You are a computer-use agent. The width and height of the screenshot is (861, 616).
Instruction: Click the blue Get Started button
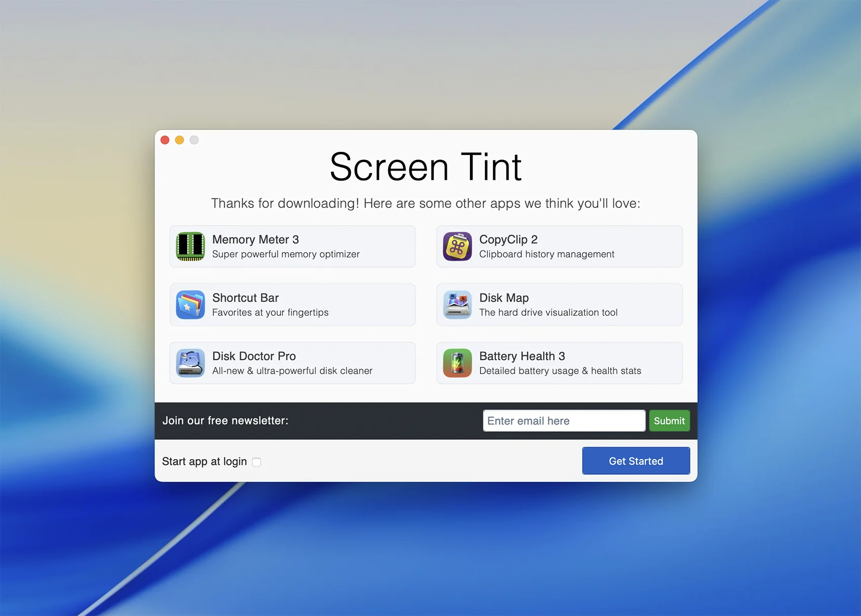(636, 461)
